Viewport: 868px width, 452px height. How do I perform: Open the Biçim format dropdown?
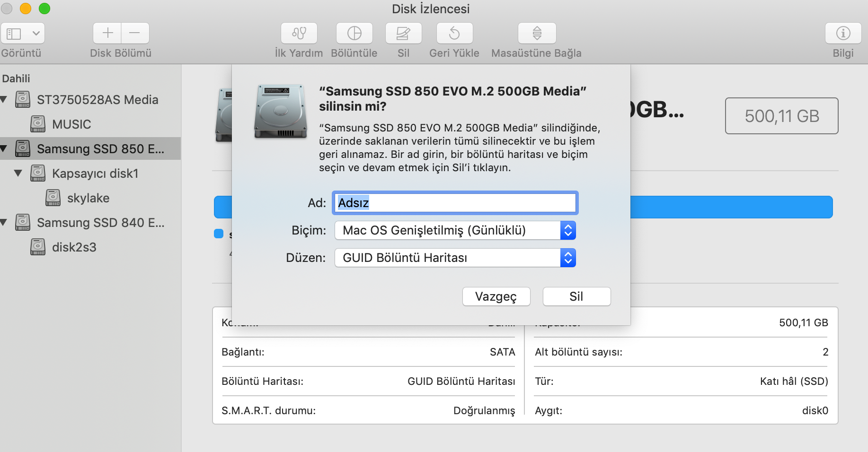pyautogui.click(x=455, y=231)
